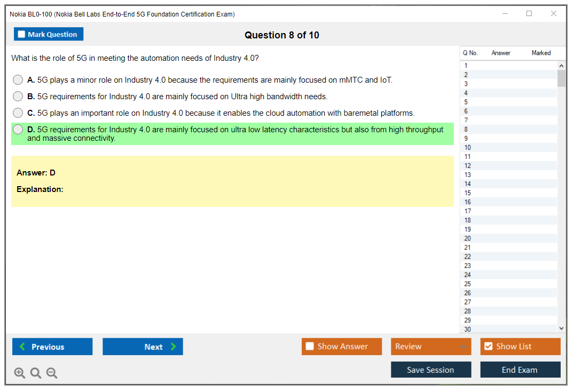Maximize the exam window

tap(529, 14)
